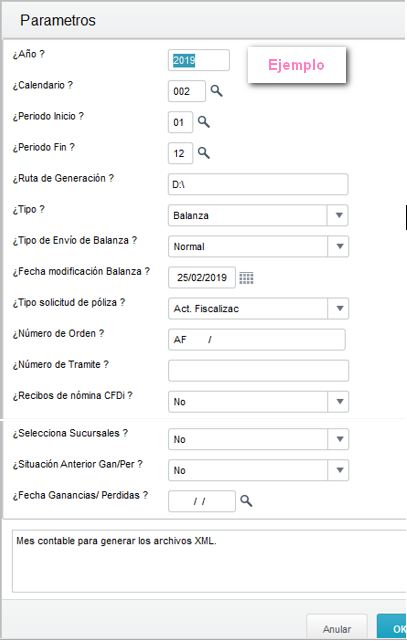Focus the Ruta de Generación path field
This screenshot has height=641, width=407.
(258, 184)
